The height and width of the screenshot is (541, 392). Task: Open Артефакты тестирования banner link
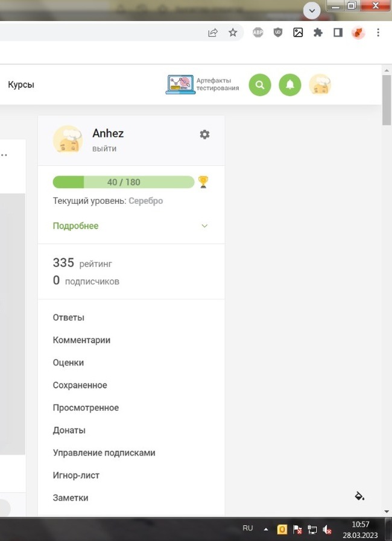pyautogui.click(x=202, y=84)
